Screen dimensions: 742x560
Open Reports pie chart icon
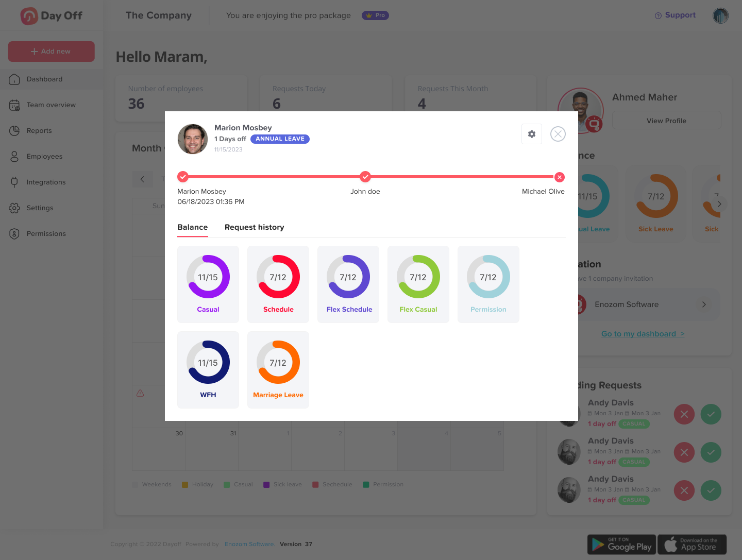coord(14,131)
